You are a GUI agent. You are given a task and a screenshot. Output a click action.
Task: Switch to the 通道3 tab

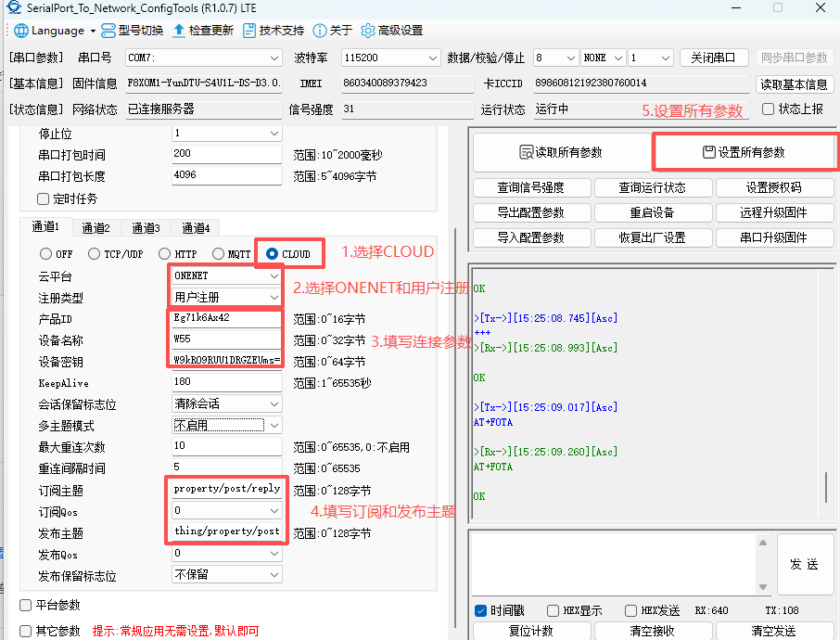point(146,228)
